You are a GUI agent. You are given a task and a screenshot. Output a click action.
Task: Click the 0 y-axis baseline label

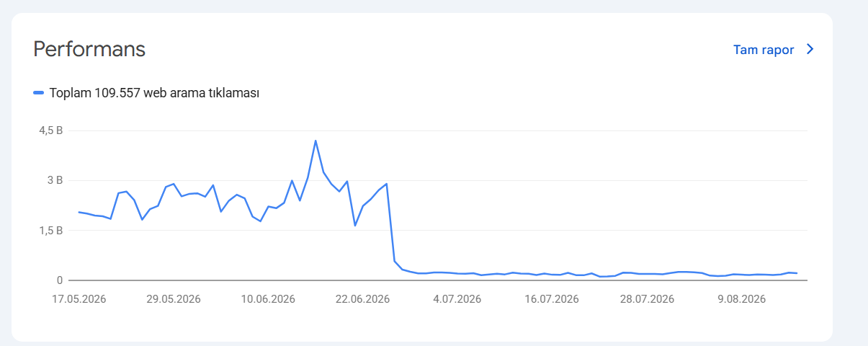click(x=61, y=280)
